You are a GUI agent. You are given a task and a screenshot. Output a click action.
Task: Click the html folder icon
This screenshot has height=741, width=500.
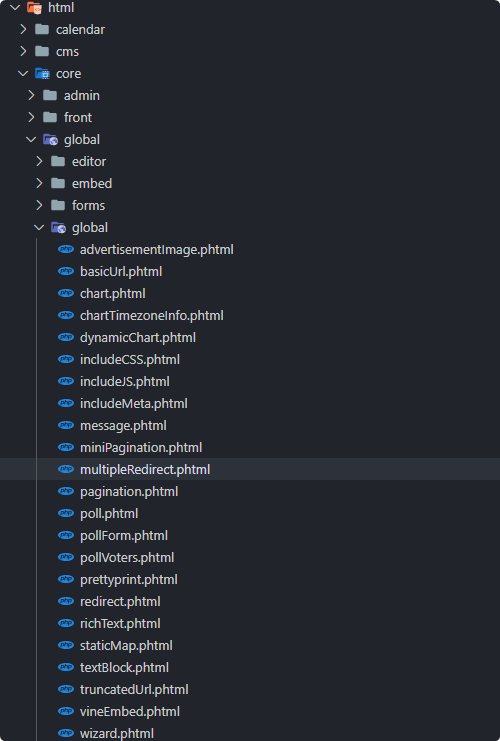34,7
